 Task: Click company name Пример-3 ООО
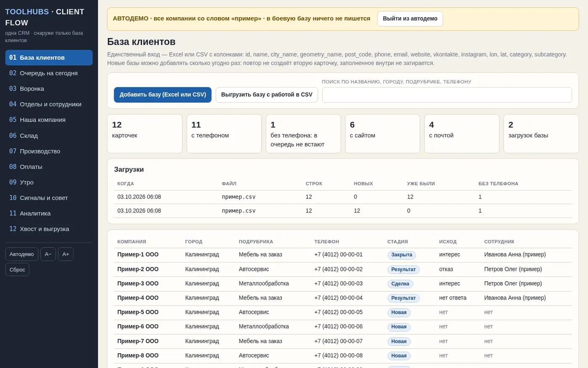[x=138, y=283]
